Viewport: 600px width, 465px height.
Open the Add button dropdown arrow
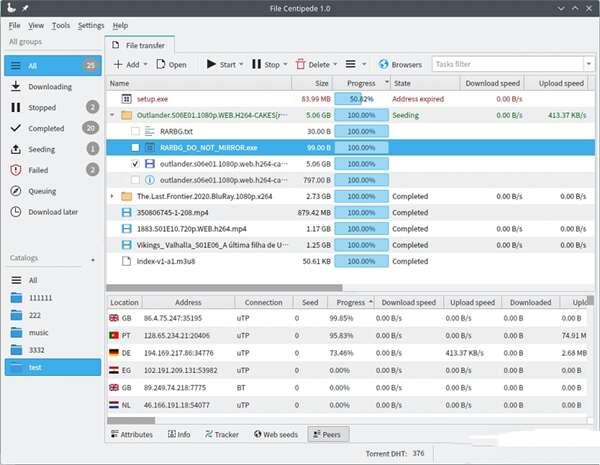tap(145, 64)
